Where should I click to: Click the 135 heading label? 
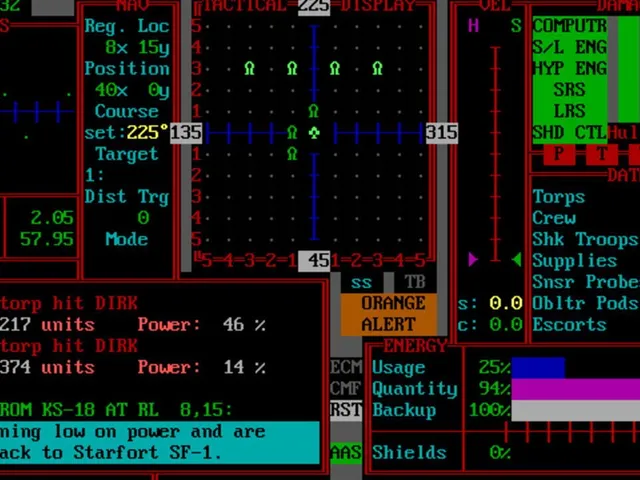186,133
